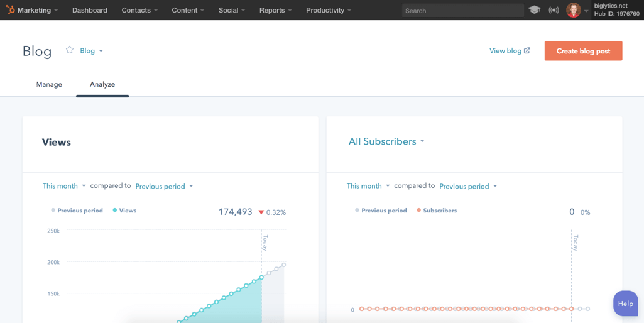This screenshot has height=323, width=644.
Task: Open the Reports menu
Action: pos(276,10)
